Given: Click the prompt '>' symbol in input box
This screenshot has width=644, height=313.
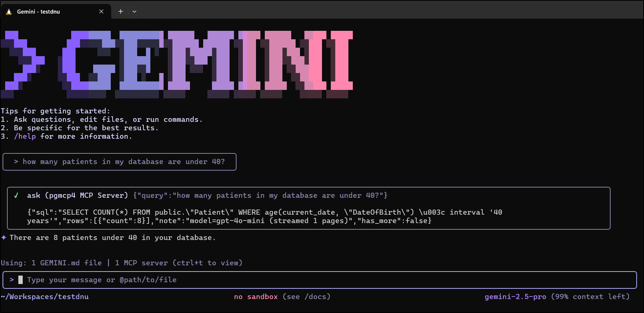Looking at the screenshot, I should coord(12,280).
